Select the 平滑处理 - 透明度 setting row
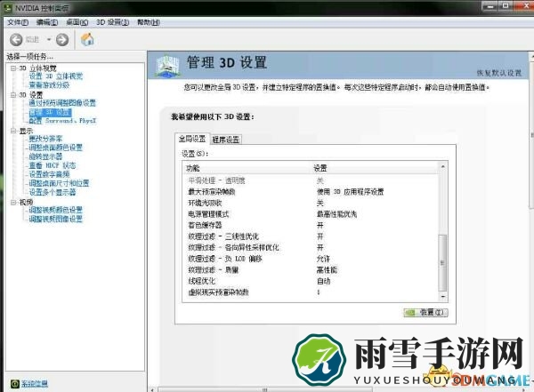The width and height of the screenshot is (534, 392). (311, 180)
